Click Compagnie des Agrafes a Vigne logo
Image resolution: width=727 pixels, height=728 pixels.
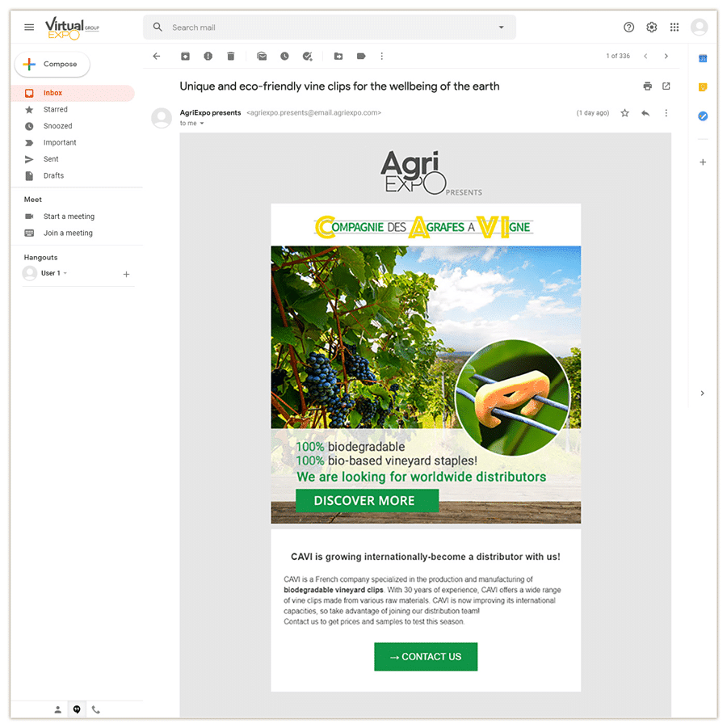(x=424, y=227)
